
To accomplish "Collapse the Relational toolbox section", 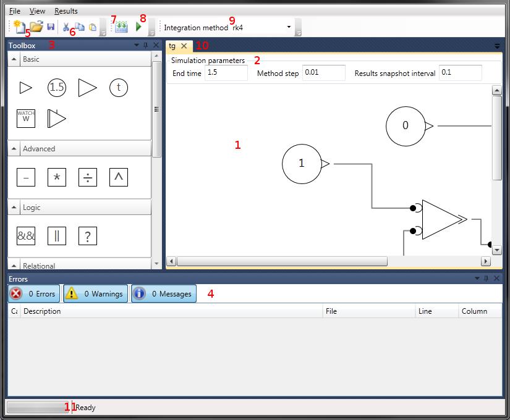I will click(x=14, y=265).
